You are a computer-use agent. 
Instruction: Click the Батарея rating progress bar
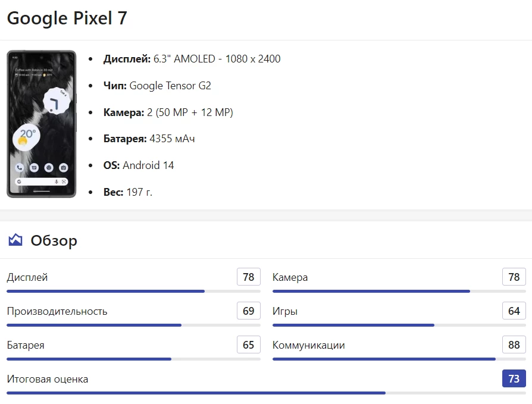133,359
